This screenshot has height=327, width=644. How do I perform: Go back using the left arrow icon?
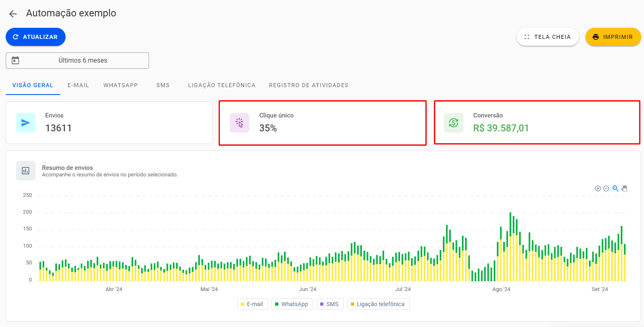tap(13, 14)
